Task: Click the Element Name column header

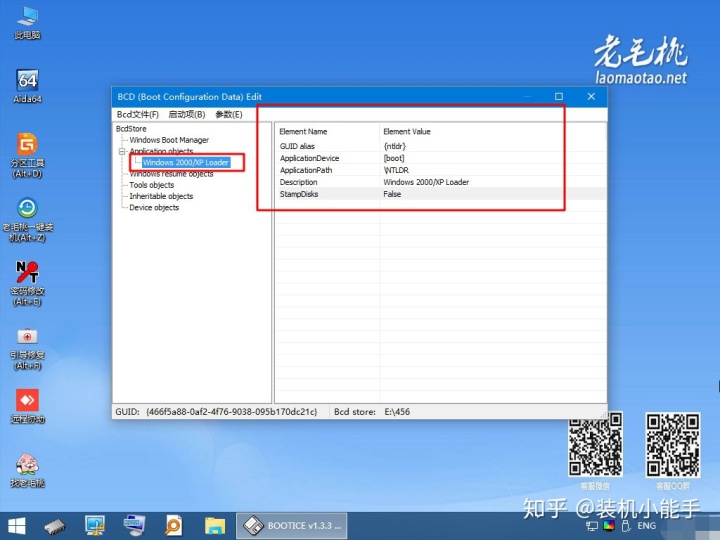Action: coord(327,131)
